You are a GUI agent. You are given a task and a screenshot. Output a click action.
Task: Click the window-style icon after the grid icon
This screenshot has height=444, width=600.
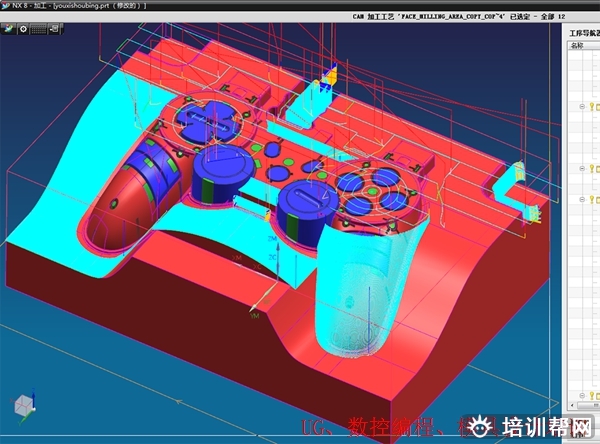[53, 29]
